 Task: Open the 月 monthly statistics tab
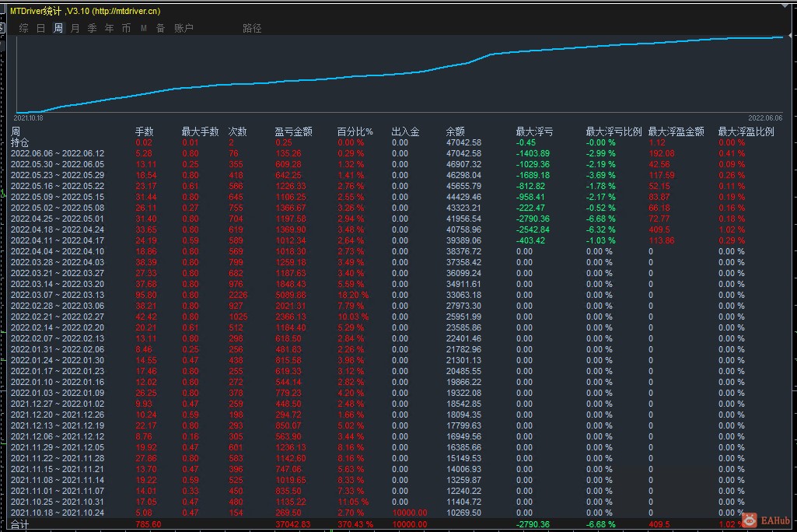click(x=75, y=28)
